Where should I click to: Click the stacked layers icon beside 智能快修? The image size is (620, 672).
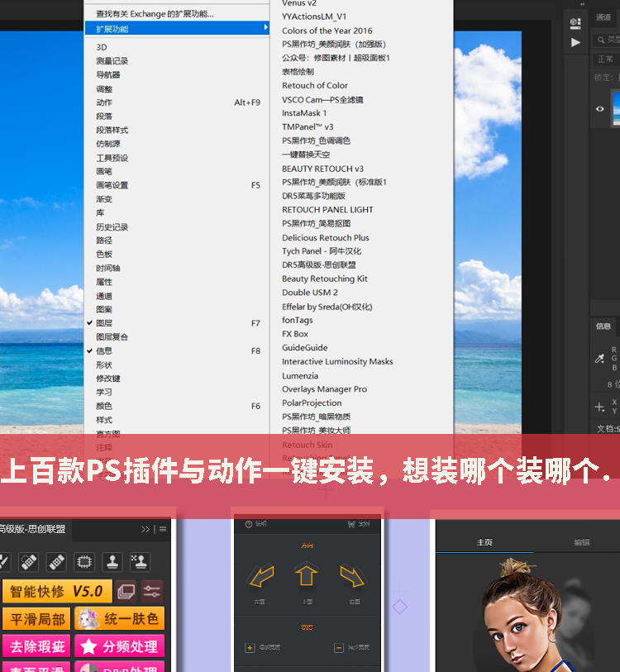tap(126, 592)
